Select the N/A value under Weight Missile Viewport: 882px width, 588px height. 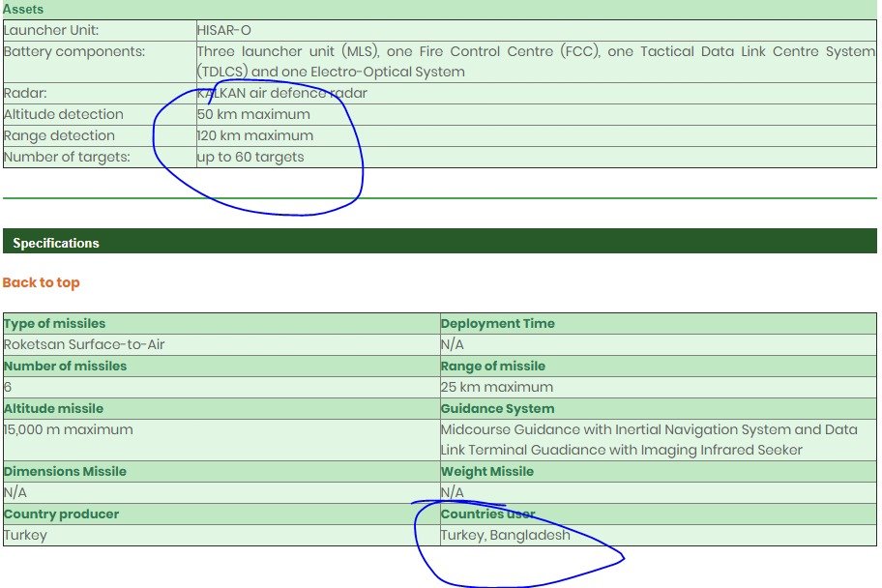pyautogui.click(x=453, y=493)
